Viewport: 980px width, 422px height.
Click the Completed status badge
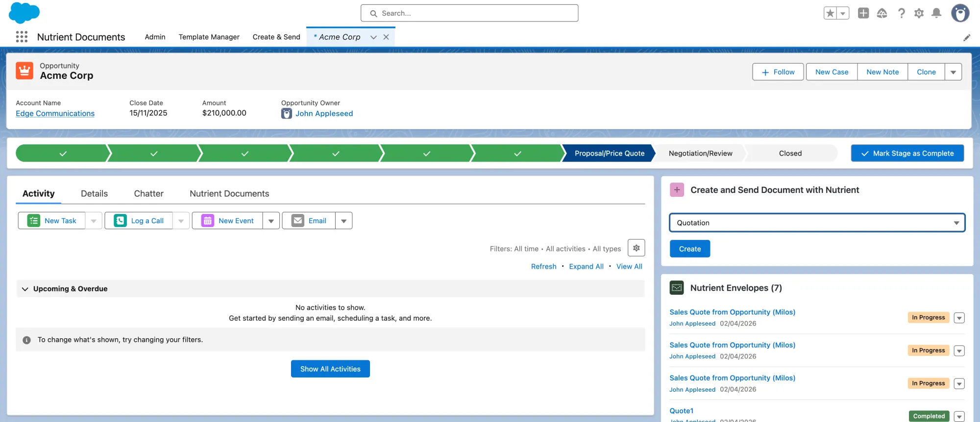tap(929, 416)
